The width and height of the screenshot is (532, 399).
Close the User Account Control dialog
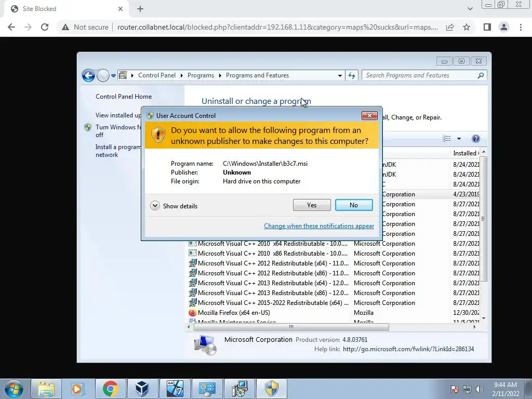[369, 116]
